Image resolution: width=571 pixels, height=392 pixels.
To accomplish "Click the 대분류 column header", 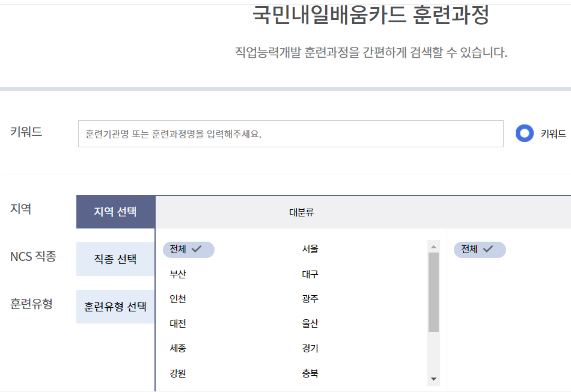I will coord(302,212).
